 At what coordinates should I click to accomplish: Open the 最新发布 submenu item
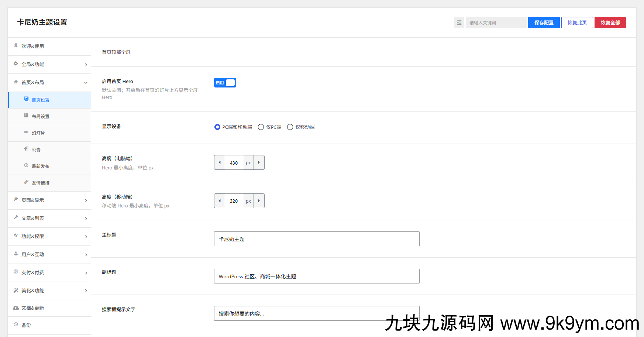[49, 166]
